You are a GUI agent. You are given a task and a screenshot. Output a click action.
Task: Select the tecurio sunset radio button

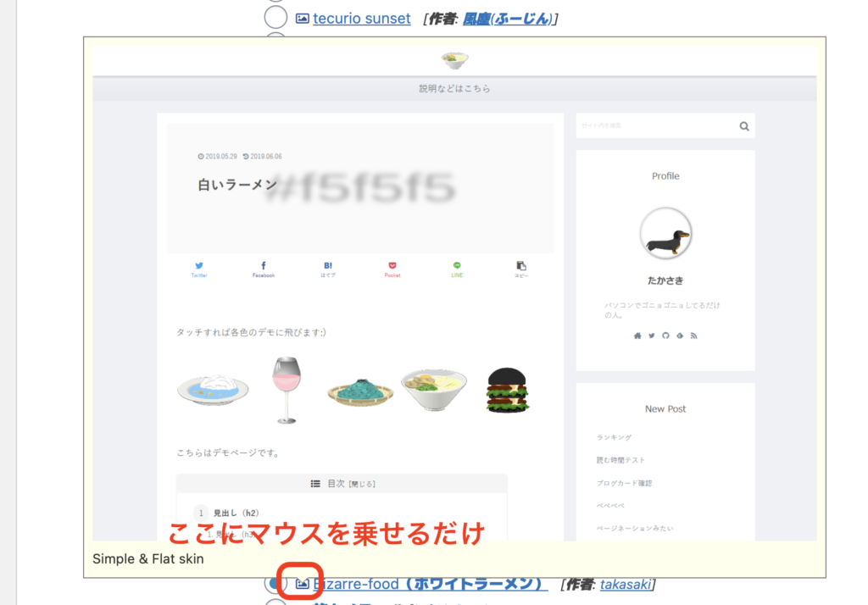coord(275,17)
